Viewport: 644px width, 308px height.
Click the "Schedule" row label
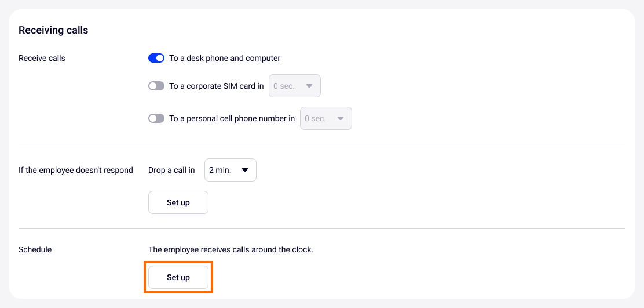click(35, 249)
